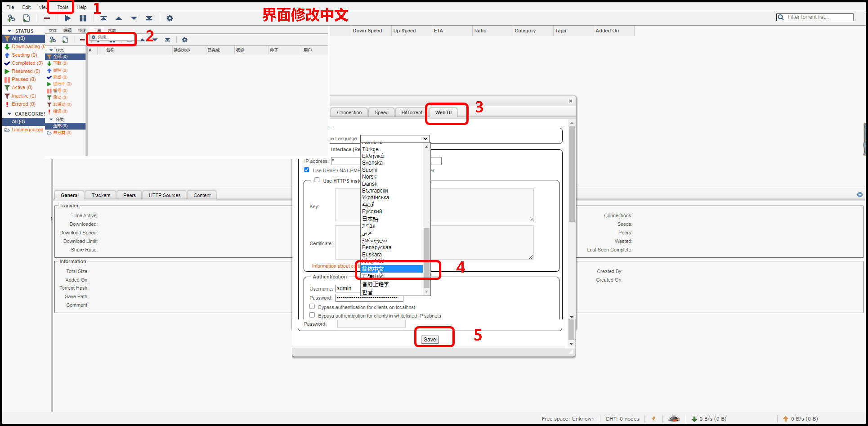Click the increase queue priority arrow
Screen dimensions: 868x426
click(119, 18)
